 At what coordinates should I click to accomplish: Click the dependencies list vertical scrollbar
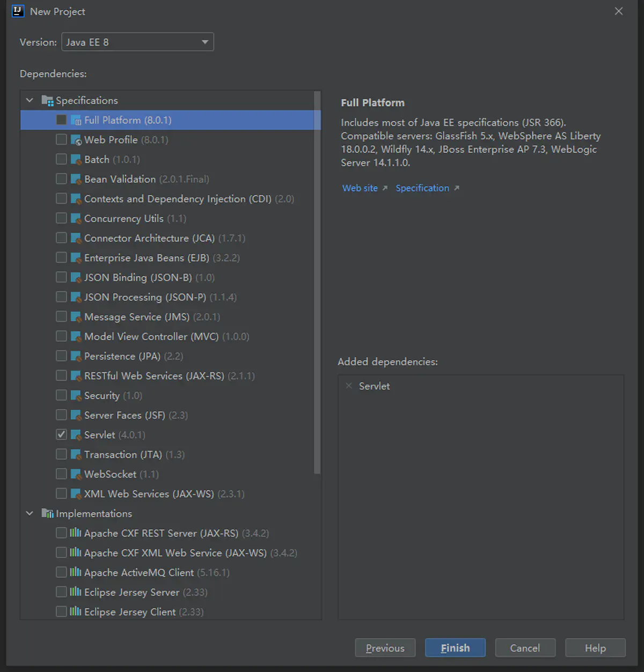pos(317,283)
